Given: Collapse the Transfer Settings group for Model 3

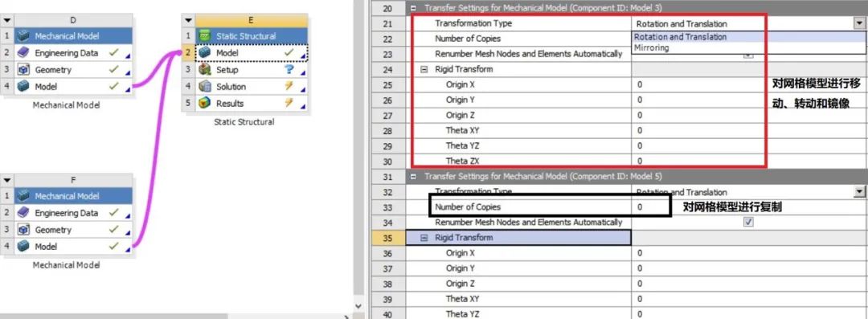Looking at the screenshot, I should pos(414,8).
